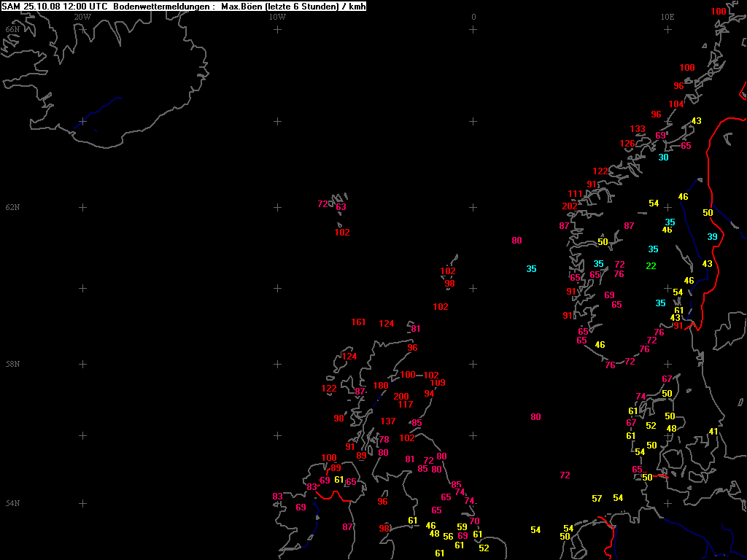Click the yellow 41 value in Sweden
Screen dimensions: 747x560
(713, 432)
